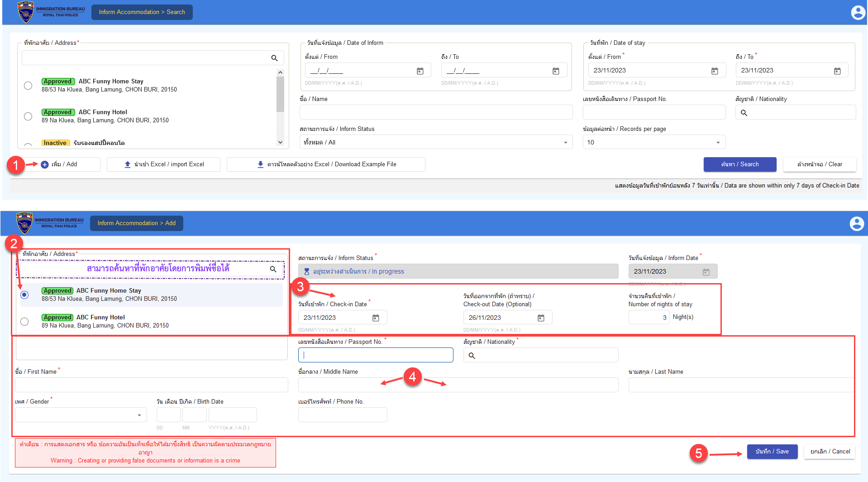Click the ยกเลิก / Cancel button
Image resolution: width=868 pixels, height=482 pixels.
[829, 451]
